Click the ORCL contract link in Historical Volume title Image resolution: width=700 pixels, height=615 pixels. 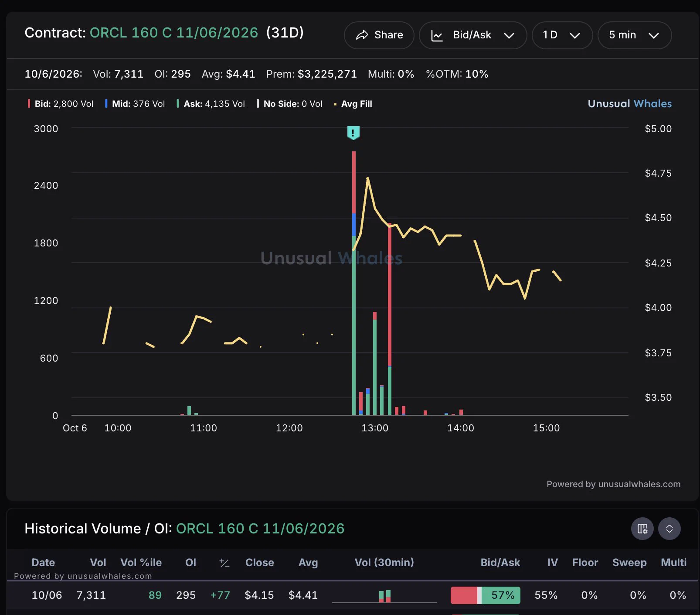coord(260,529)
